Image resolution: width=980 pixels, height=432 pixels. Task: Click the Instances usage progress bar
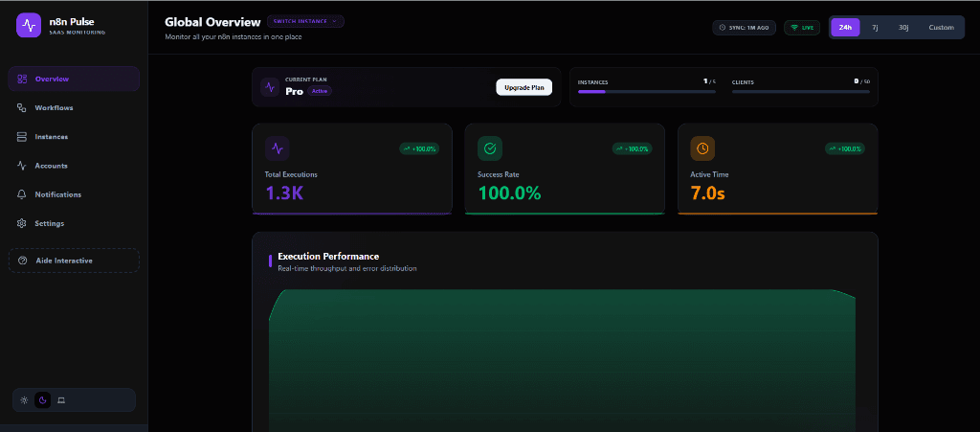click(x=647, y=91)
